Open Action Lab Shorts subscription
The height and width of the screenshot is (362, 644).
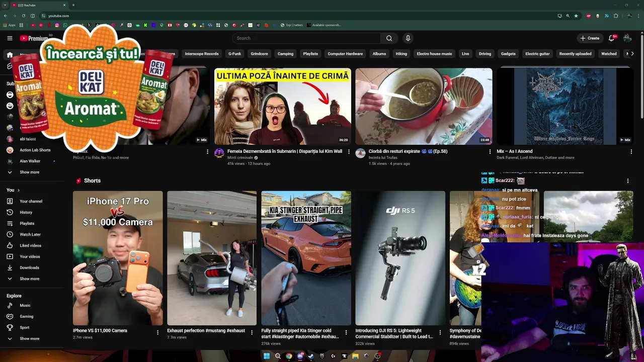[35, 150]
